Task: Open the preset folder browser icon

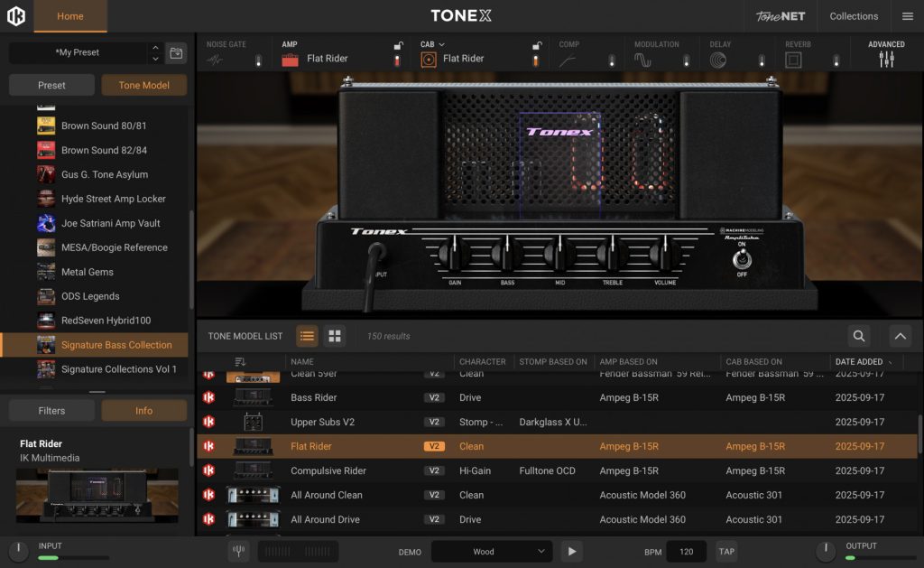Action: tap(176, 53)
